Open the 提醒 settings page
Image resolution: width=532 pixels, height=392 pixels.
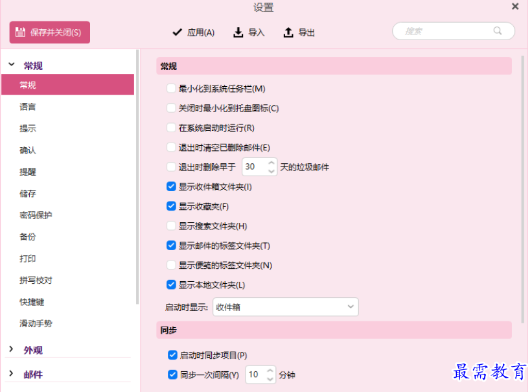pos(27,172)
